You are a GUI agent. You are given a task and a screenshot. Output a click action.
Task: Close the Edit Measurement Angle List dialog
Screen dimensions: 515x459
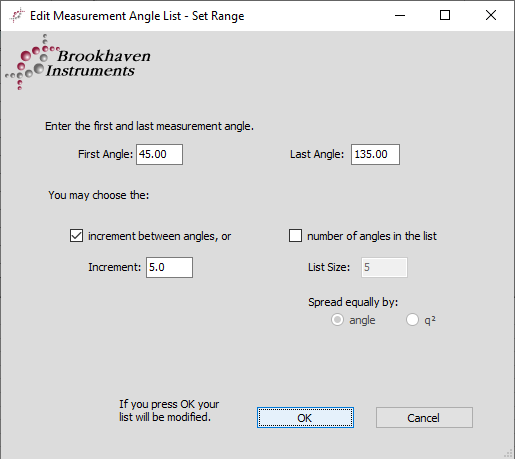[x=491, y=15]
